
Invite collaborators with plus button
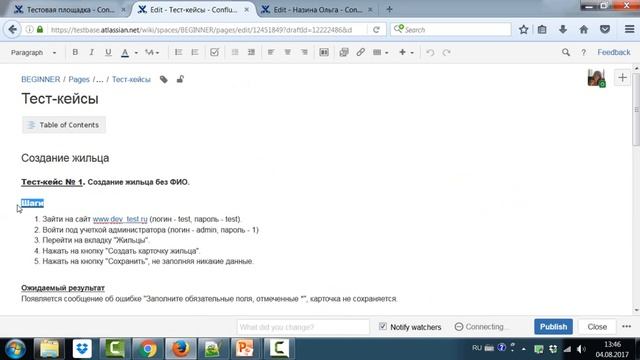622,78
